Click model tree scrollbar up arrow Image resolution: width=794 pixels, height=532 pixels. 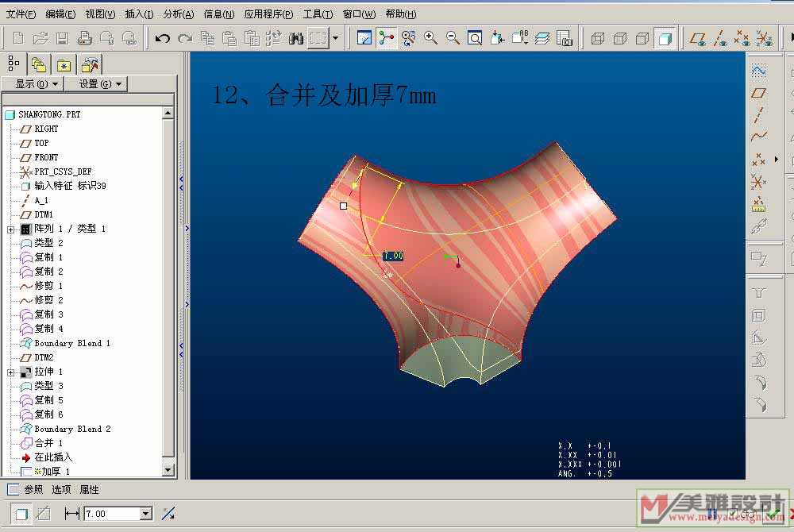168,113
